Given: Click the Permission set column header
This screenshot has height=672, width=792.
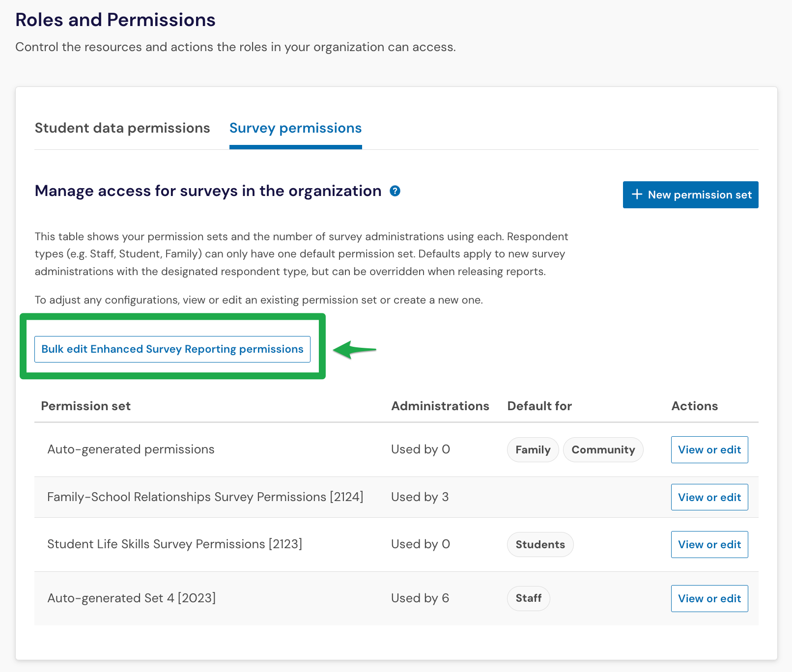Looking at the screenshot, I should [86, 406].
